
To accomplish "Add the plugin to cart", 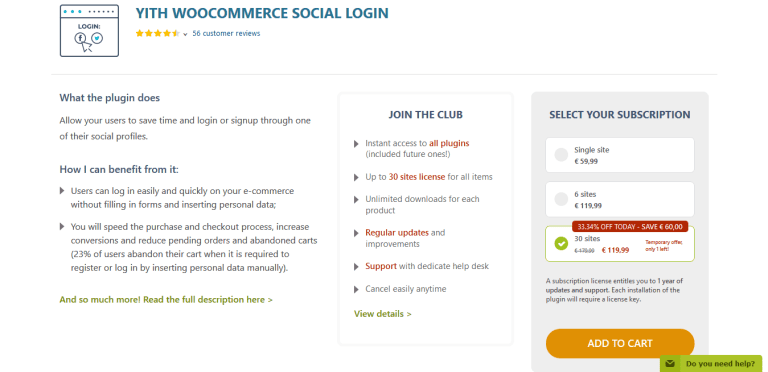I will click(620, 343).
